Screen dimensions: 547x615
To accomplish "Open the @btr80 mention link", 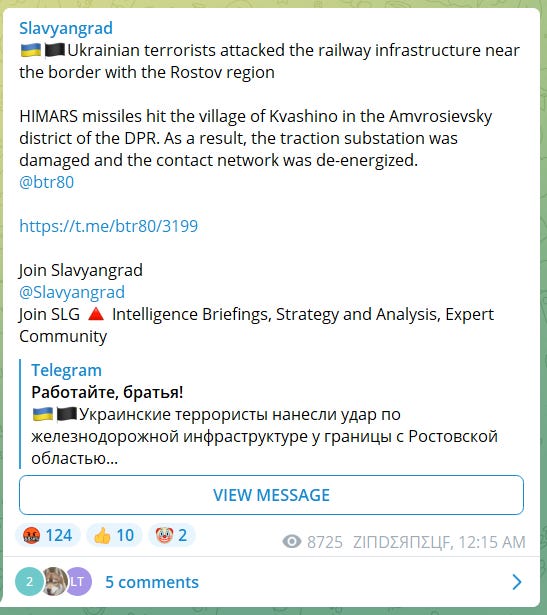I will click(x=46, y=182).
